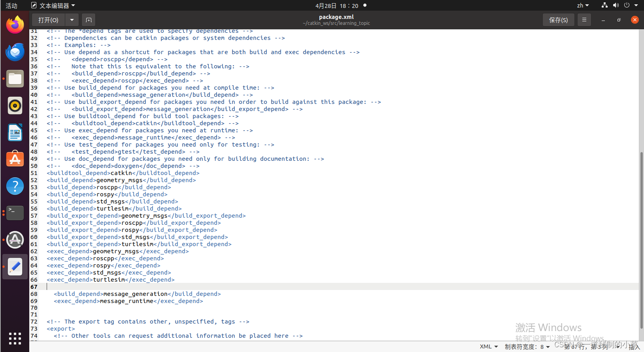Minimize the gedit window
Screen dimensions: 644x352
603,20
